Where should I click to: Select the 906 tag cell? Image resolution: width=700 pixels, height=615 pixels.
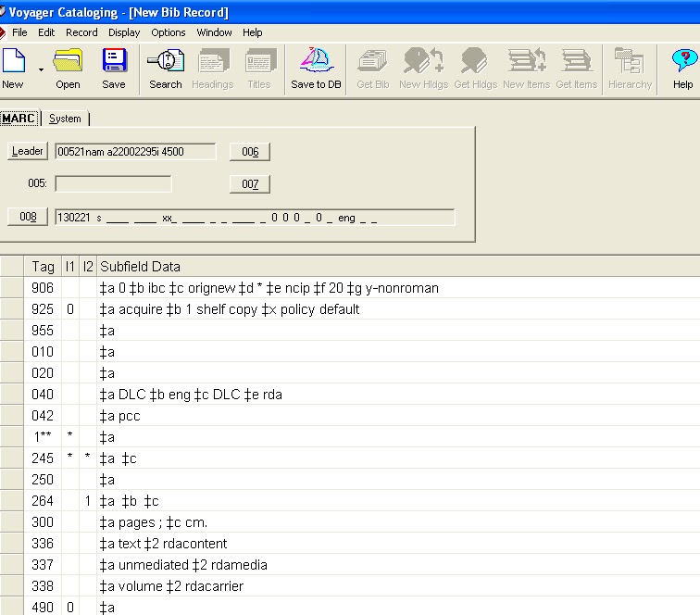[43, 288]
